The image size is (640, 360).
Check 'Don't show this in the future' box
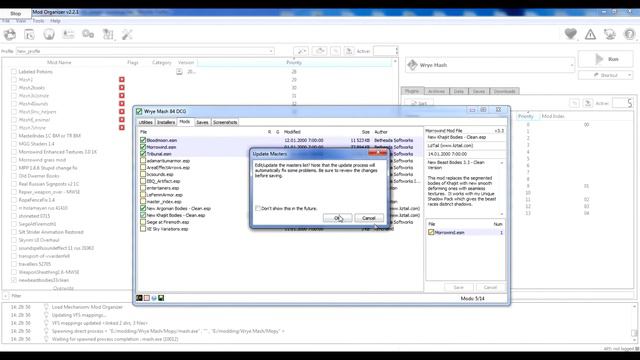(258, 208)
